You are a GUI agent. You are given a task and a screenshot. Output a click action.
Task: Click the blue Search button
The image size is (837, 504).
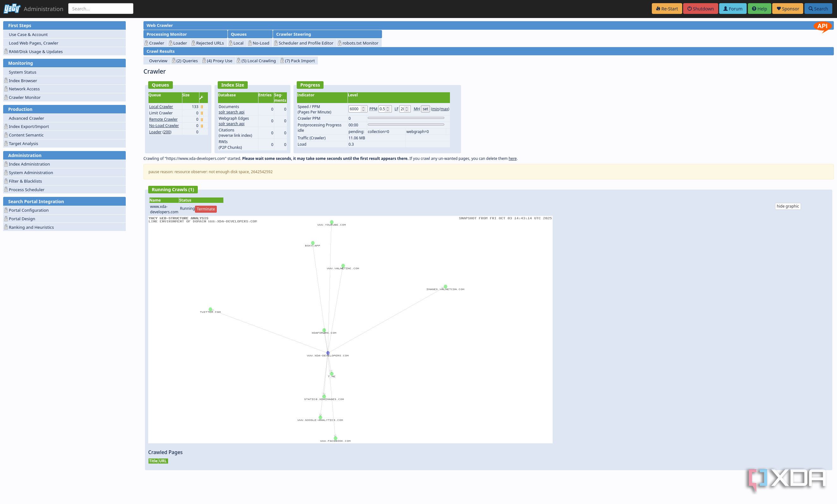(818, 9)
